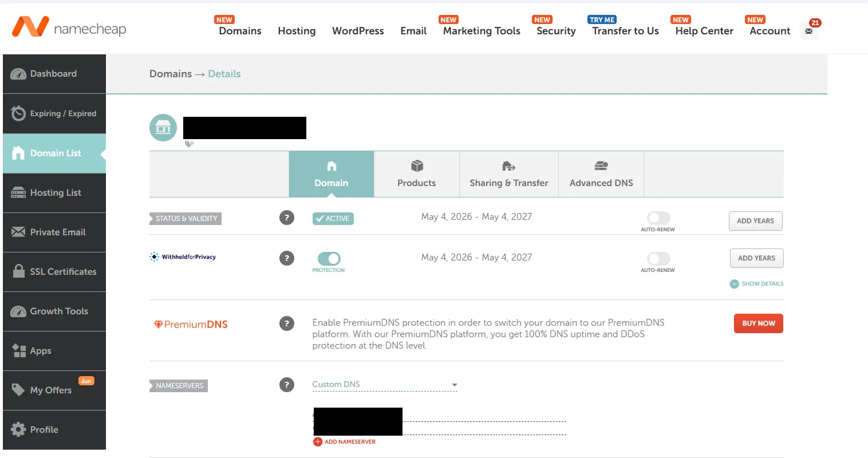Open the Transfer to Us menu

pos(625,31)
